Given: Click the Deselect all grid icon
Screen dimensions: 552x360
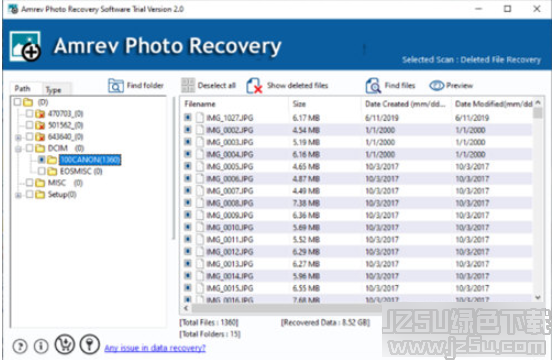Looking at the screenshot, I should click(188, 86).
